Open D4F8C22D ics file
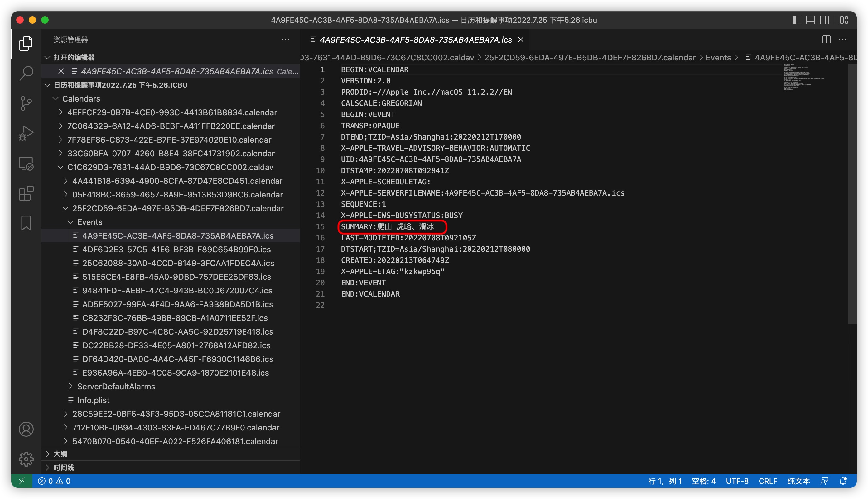The image size is (868, 499). pyautogui.click(x=171, y=331)
